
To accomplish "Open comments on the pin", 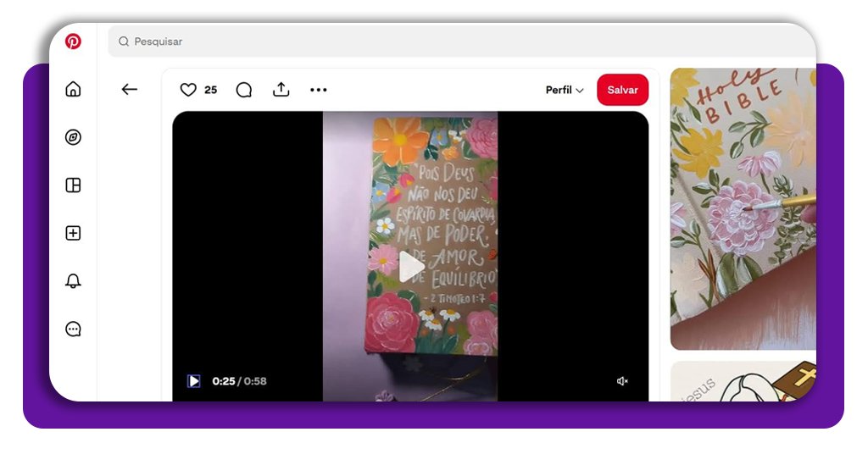I will 243,90.
